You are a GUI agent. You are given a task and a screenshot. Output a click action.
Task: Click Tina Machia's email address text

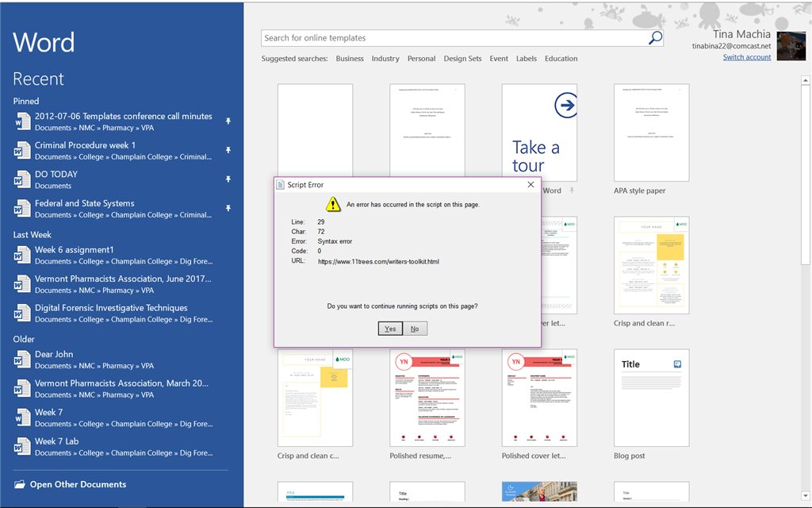[x=731, y=45]
